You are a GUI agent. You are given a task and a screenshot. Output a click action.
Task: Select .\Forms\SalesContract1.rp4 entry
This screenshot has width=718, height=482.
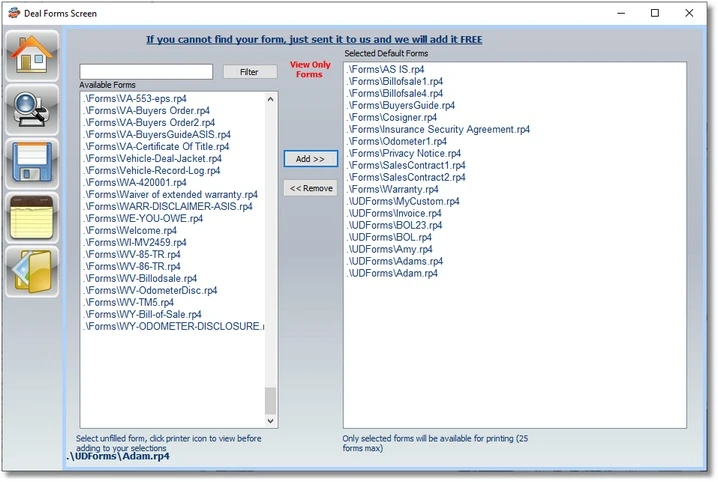pyautogui.click(x=406, y=165)
